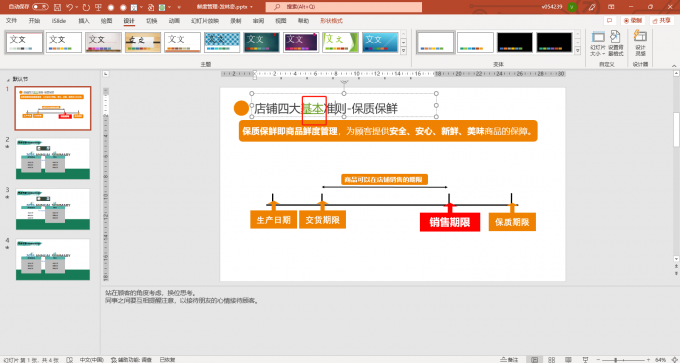Screen dimensions: 680x363
Task: Collapse the 默认节 section arrow
Action: [x=8, y=79]
